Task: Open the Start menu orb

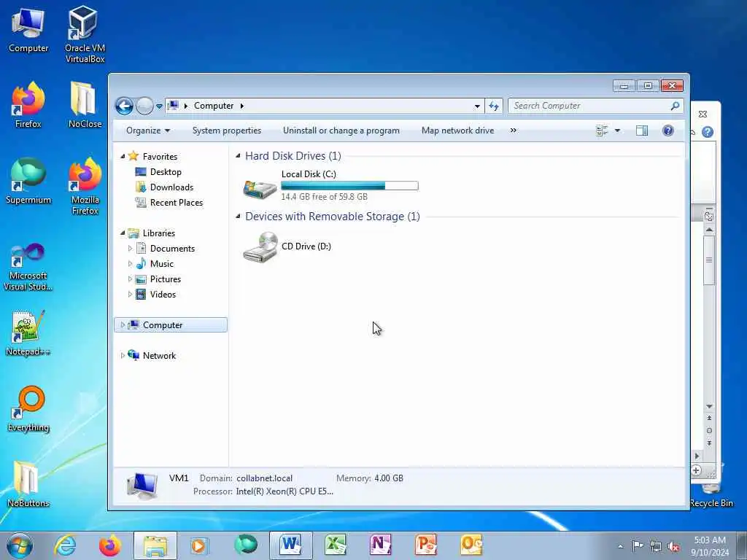Action: pyautogui.click(x=20, y=545)
